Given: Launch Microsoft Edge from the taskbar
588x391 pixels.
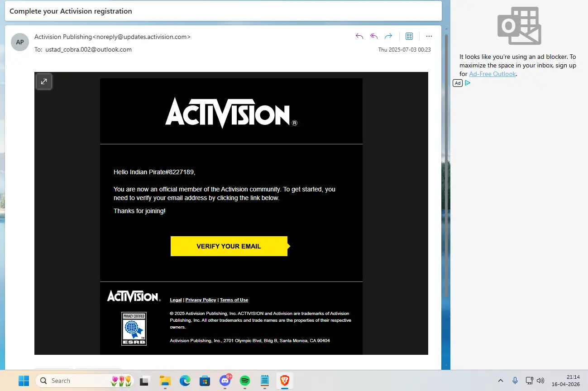Looking at the screenshot, I should tap(185, 381).
